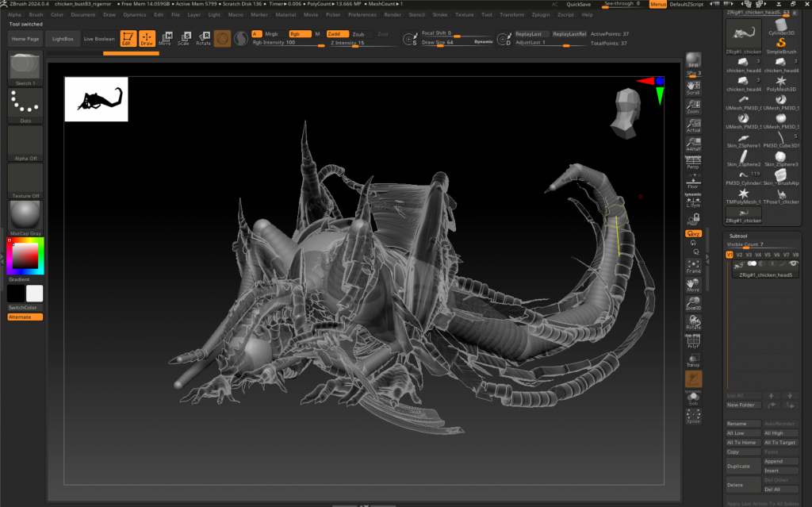
Task: Click the Move view icon in right shelf
Action: 693,285
